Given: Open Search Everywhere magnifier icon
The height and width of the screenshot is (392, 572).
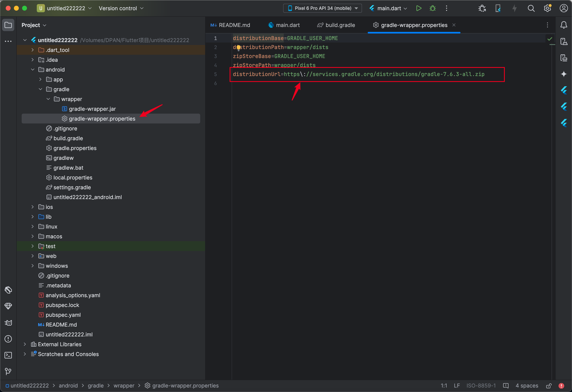Looking at the screenshot, I should coord(531,8).
